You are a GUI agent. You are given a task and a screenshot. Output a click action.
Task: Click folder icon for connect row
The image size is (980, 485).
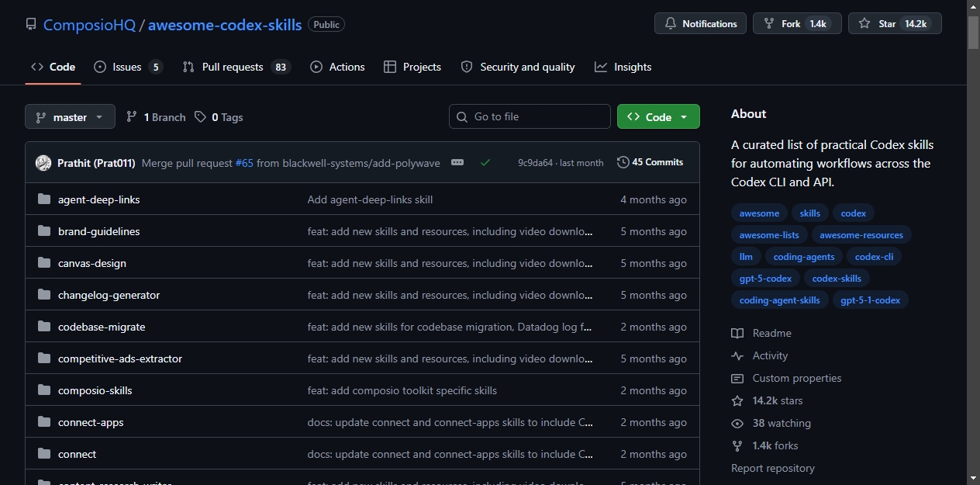point(44,454)
